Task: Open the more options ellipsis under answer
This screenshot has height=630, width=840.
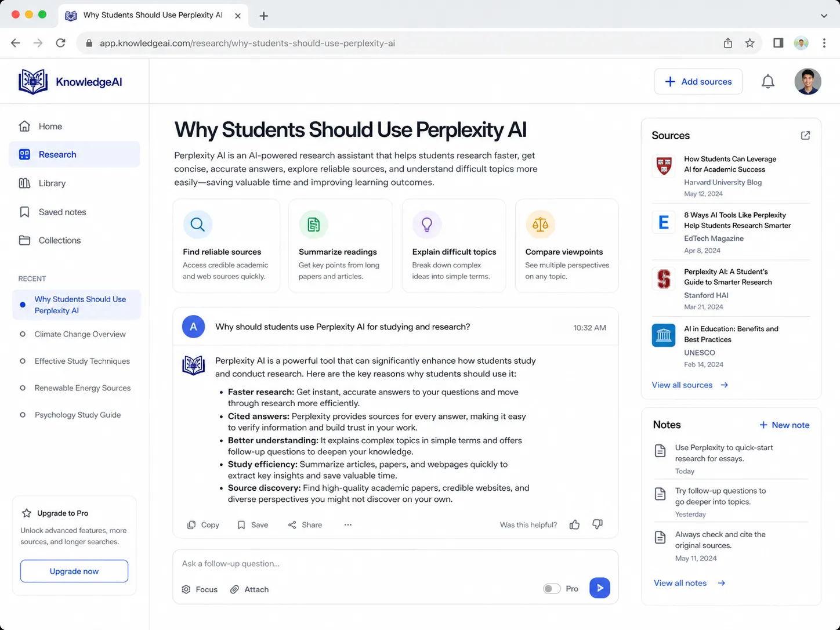Action: point(348,524)
